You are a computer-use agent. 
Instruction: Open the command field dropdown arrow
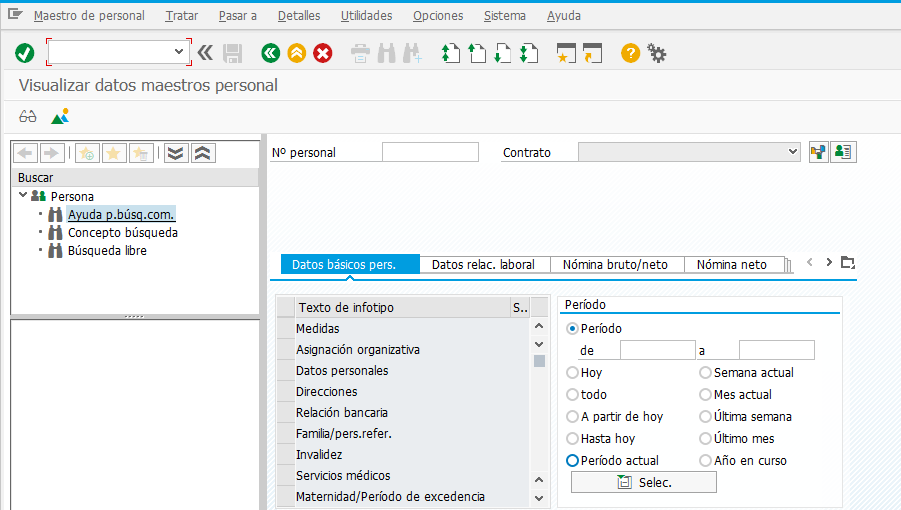click(180, 52)
